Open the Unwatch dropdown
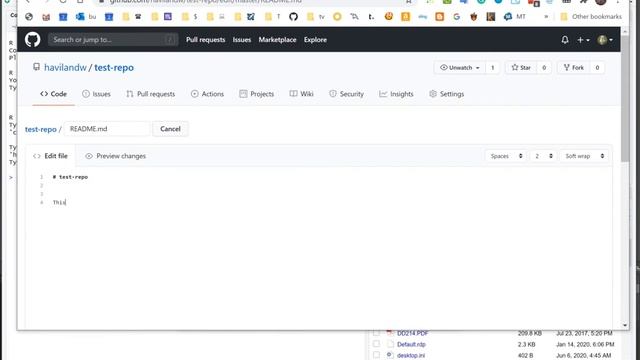This screenshot has height=360, width=640. pyautogui.click(x=460, y=68)
